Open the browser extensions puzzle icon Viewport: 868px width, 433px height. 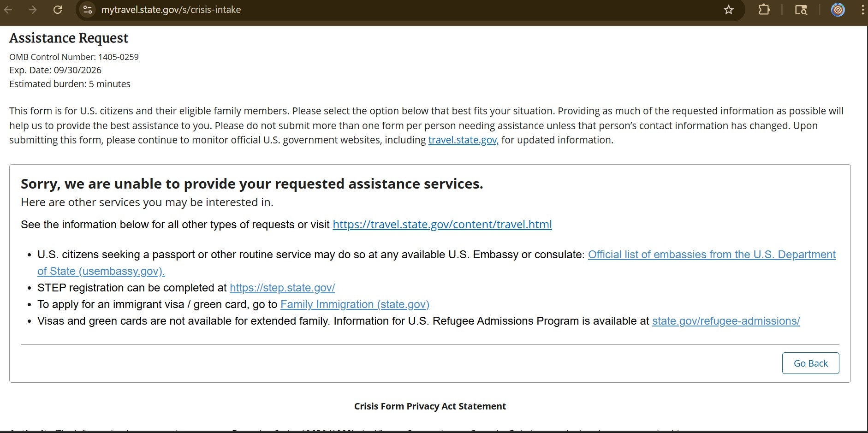pos(764,10)
